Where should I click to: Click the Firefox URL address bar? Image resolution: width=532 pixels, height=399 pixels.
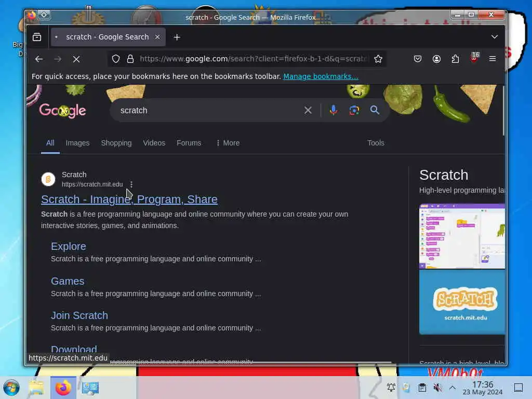tap(254, 59)
